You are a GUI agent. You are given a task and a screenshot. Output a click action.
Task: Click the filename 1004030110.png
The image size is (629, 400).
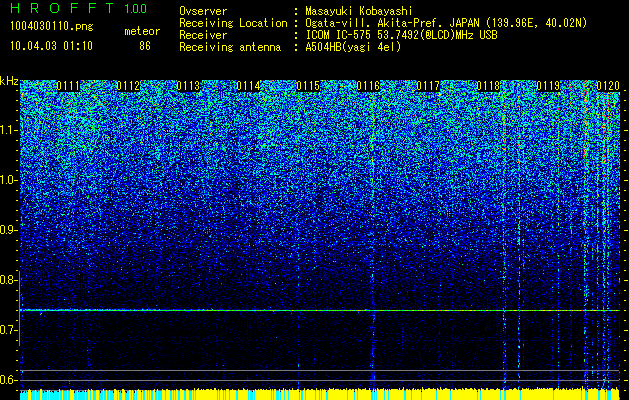[x=52, y=26]
